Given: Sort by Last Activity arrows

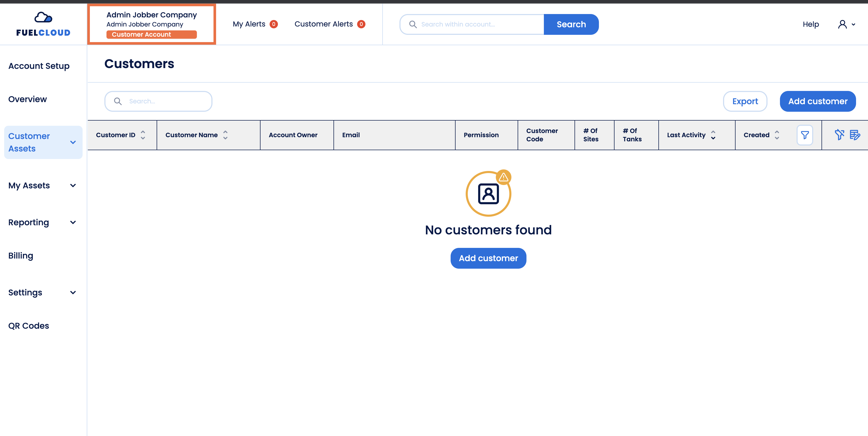Looking at the screenshot, I should coord(713,135).
